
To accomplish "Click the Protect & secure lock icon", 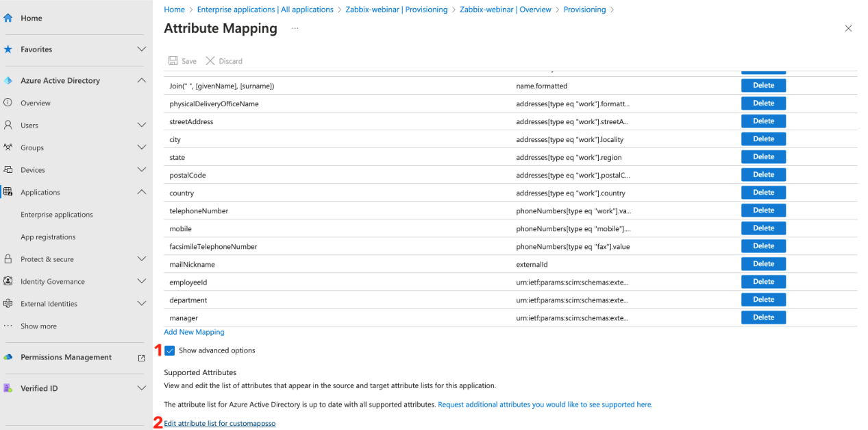I will click(x=8, y=259).
